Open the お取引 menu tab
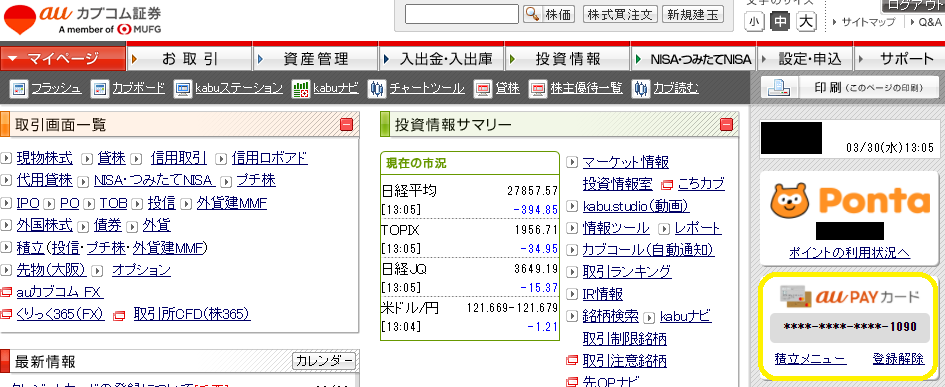The width and height of the screenshot is (945, 387). [x=190, y=58]
